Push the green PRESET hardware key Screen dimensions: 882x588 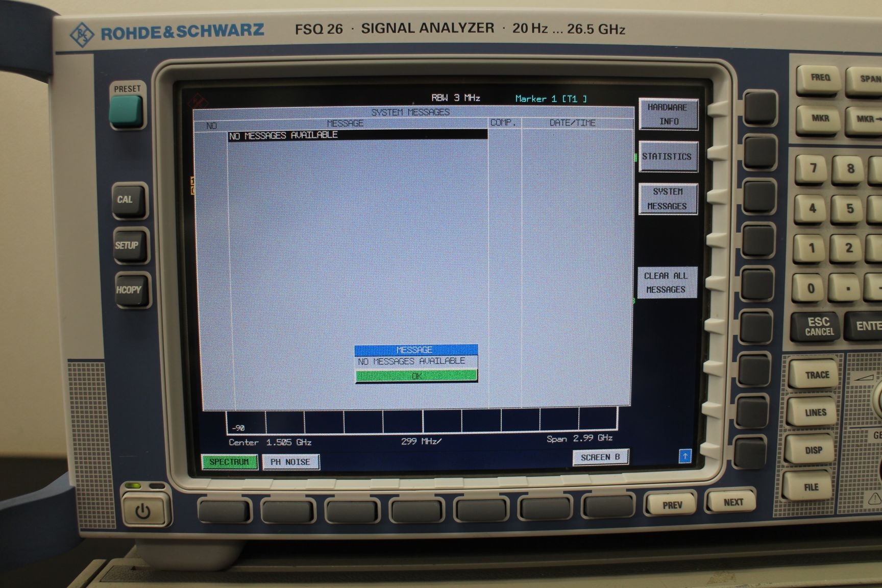pyautogui.click(x=125, y=112)
